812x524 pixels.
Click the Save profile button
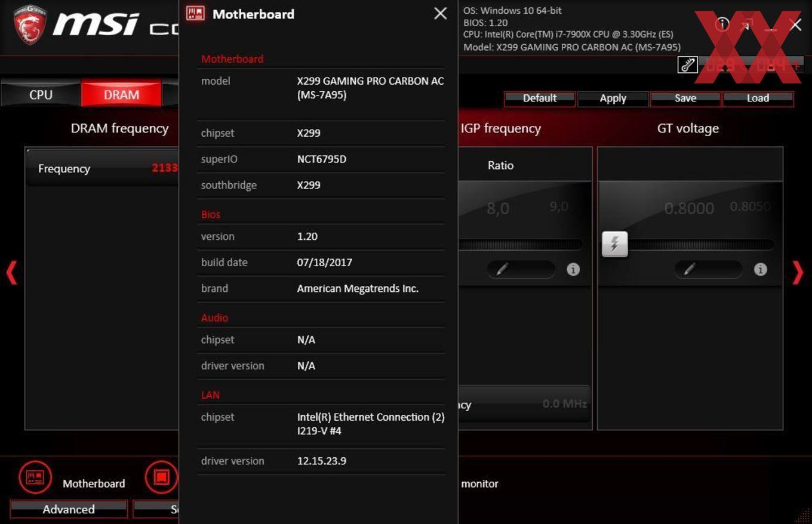[685, 98]
